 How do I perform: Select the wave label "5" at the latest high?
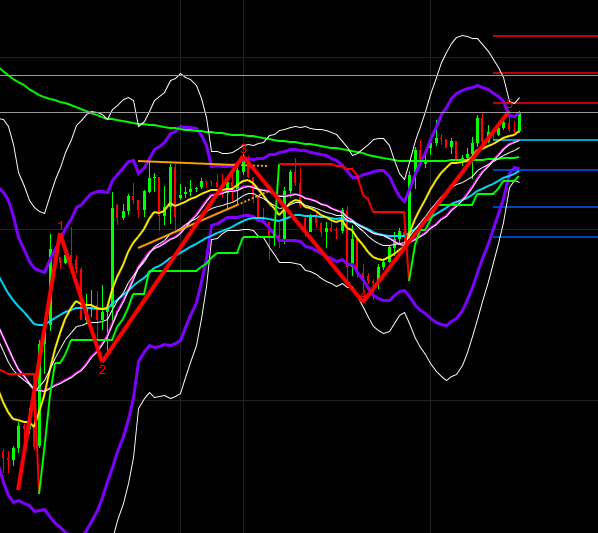click(x=510, y=104)
